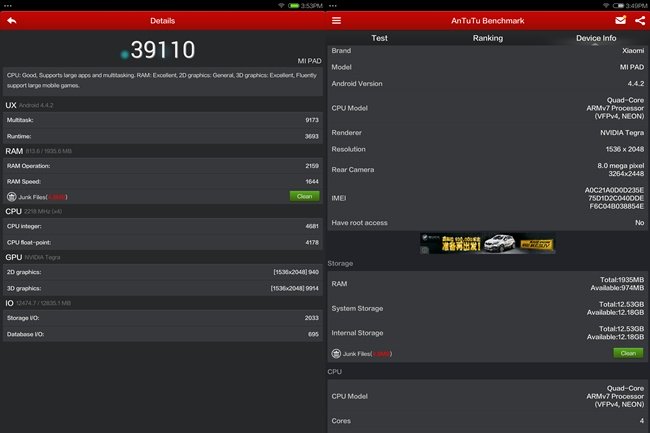Tap the System Storage row
Viewport: 650px width, 433px height.
(488, 308)
